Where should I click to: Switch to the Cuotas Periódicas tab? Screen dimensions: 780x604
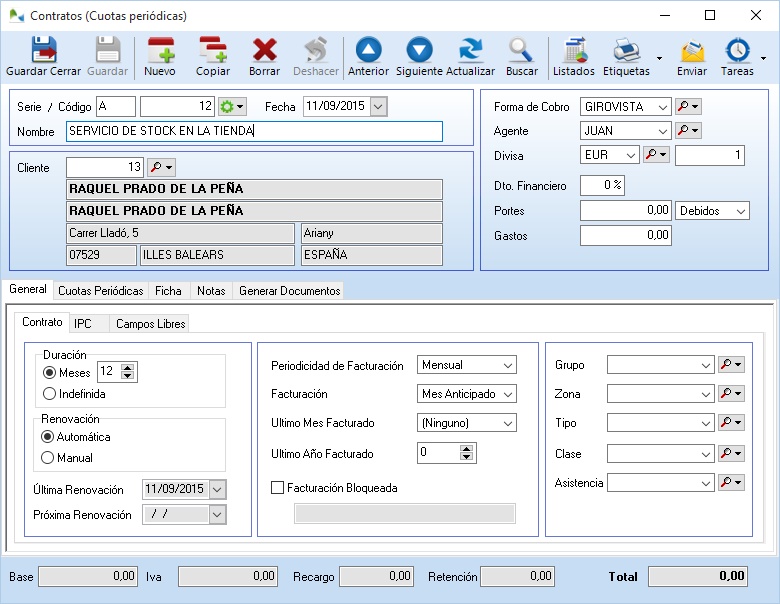[x=100, y=291]
